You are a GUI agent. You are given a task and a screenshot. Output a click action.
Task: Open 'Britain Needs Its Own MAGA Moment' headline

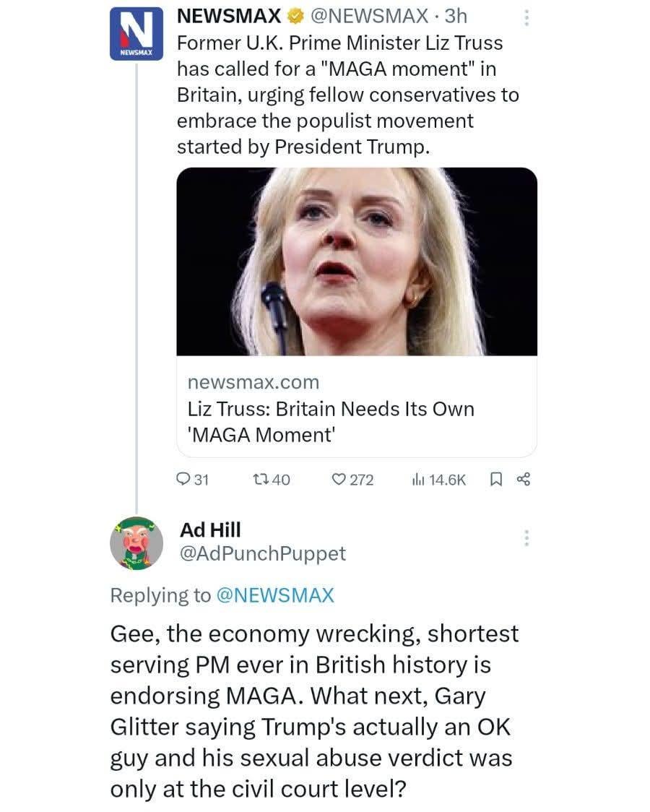click(331, 422)
